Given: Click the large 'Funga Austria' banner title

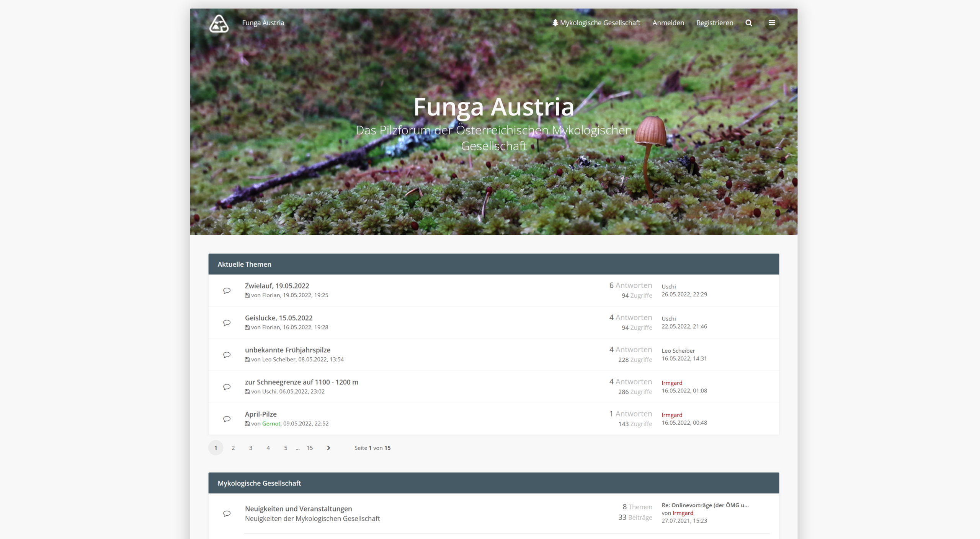Looking at the screenshot, I should click(x=494, y=107).
